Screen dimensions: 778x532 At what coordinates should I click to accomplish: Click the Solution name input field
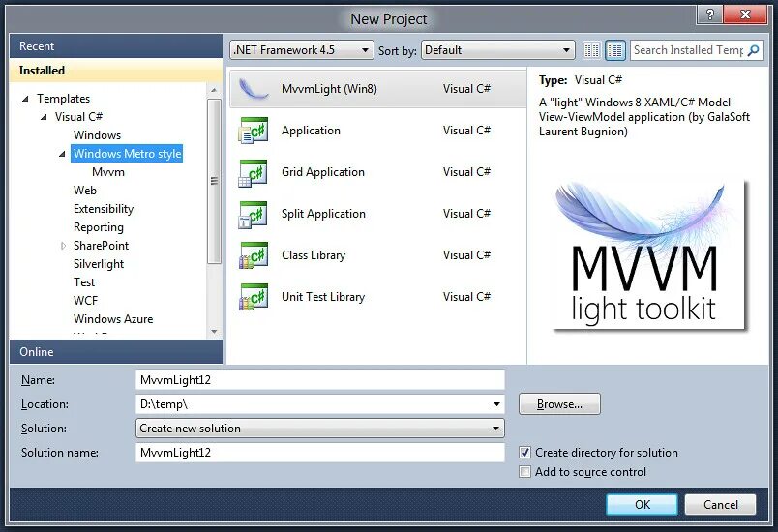pyautogui.click(x=320, y=453)
